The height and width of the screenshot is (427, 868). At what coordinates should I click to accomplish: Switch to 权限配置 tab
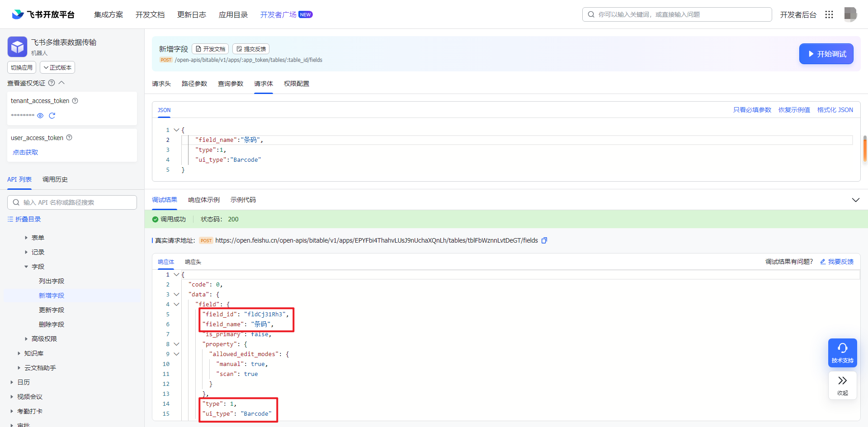[x=297, y=84]
